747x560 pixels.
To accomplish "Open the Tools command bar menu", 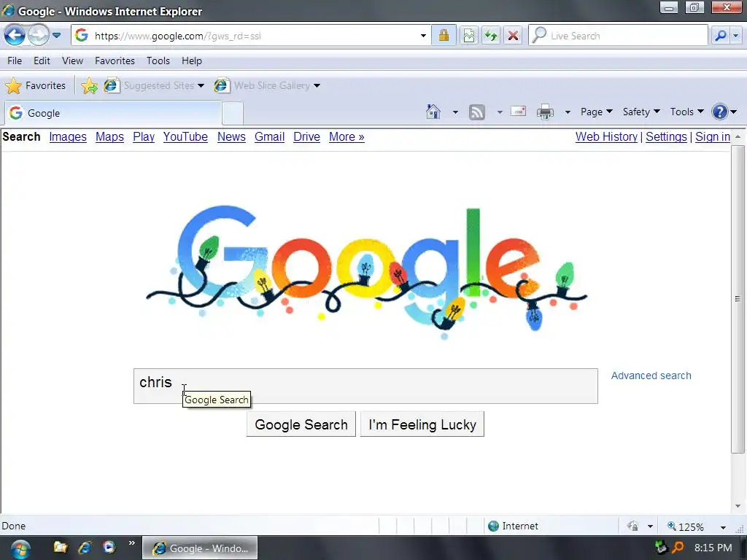I will (687, 112).
